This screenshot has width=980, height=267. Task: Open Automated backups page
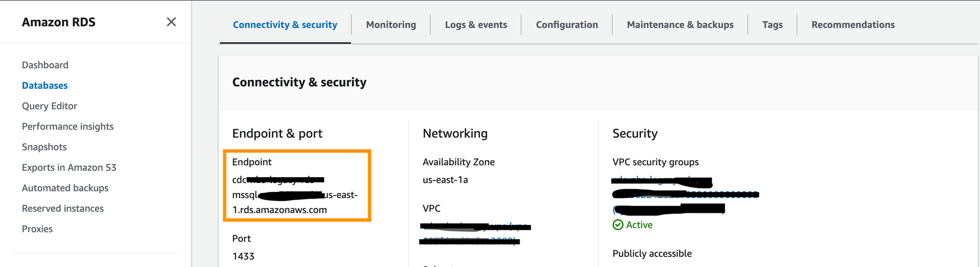65,188
